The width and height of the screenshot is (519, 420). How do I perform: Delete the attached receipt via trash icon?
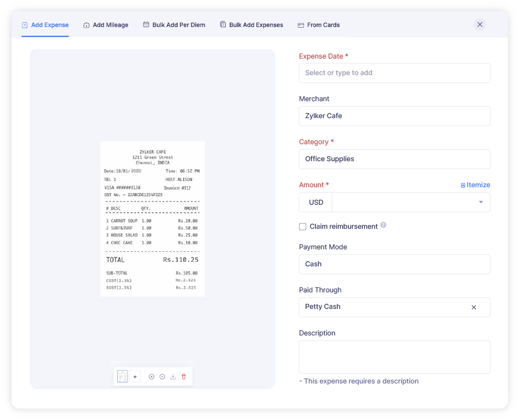pyautogui.click(x=184, y=376)
